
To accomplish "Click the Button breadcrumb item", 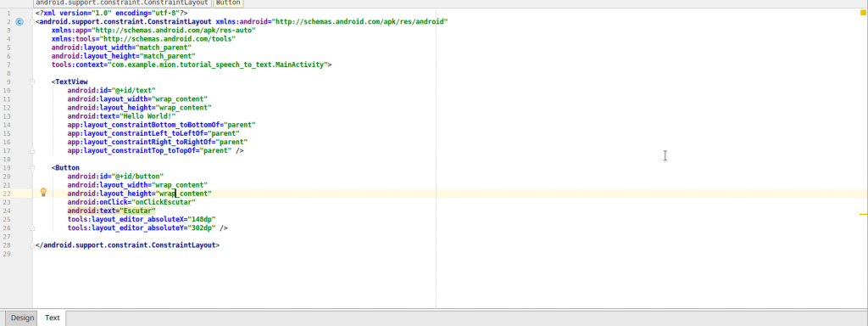I will 227,3.
